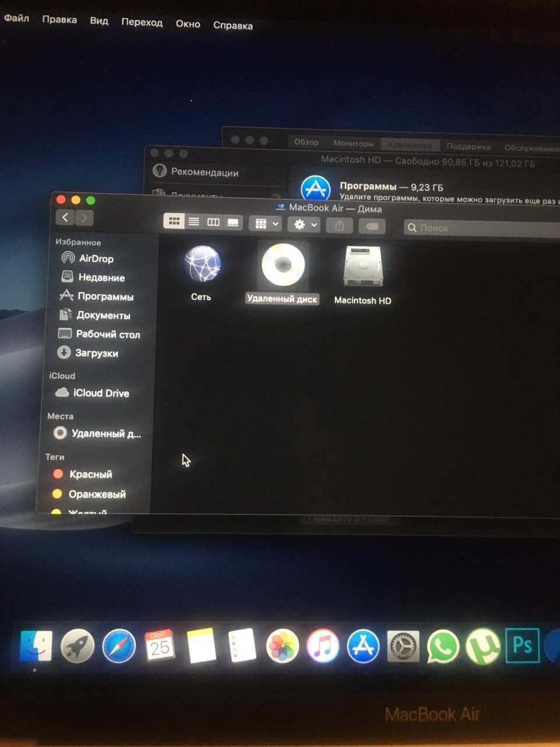The width and height of the screenshot is (560, 747).
Task: Open Reminders from the Dock
Action: pos(242,645)
